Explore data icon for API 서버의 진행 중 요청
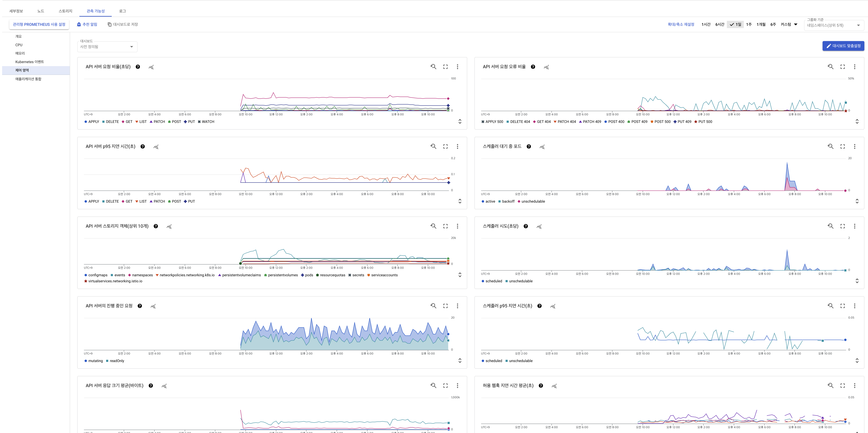The width and height of the screenshot is (868, 433). [x=153, y=306]
